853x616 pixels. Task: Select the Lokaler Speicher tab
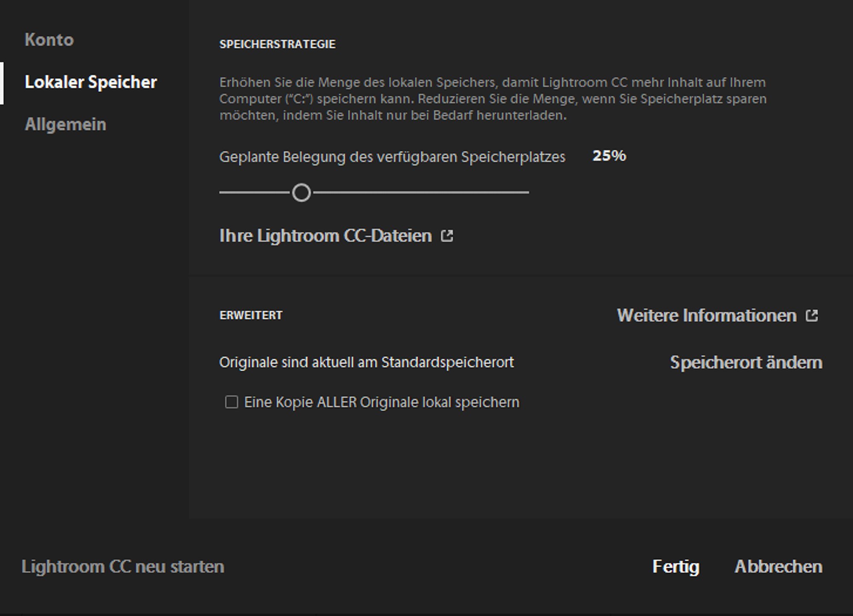point(91,82)
